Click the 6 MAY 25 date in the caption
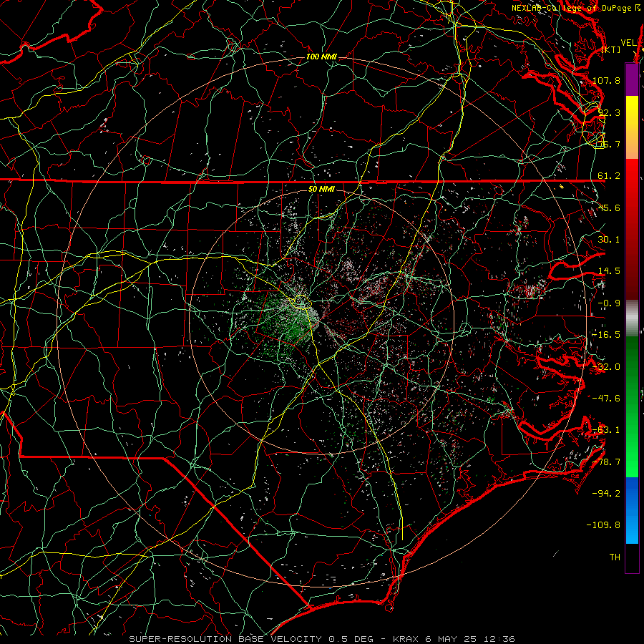The width and height of the screenshot is (644, 644). point(452,639)
